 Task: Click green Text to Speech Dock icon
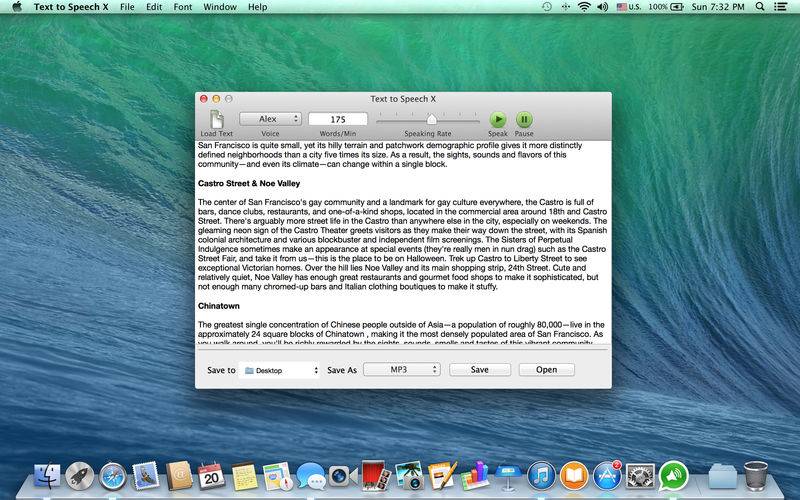pos(673,477)
